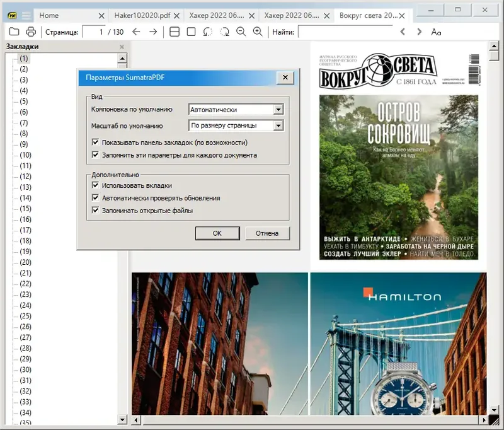
Task: Toggle 'Запоминать открытые файлы' checkbox
Action: 95,211
